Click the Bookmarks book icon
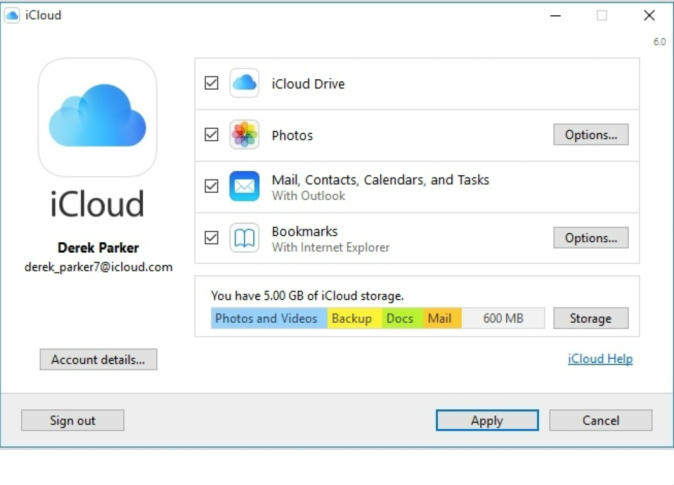 pos(244,238)
